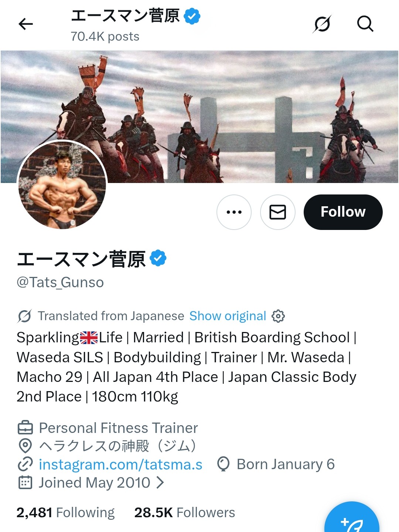The image size is (399, 532).
Task: Open the instagram.com/tatsma.s link
Action: pyautogui.click(x=120, y=464)
